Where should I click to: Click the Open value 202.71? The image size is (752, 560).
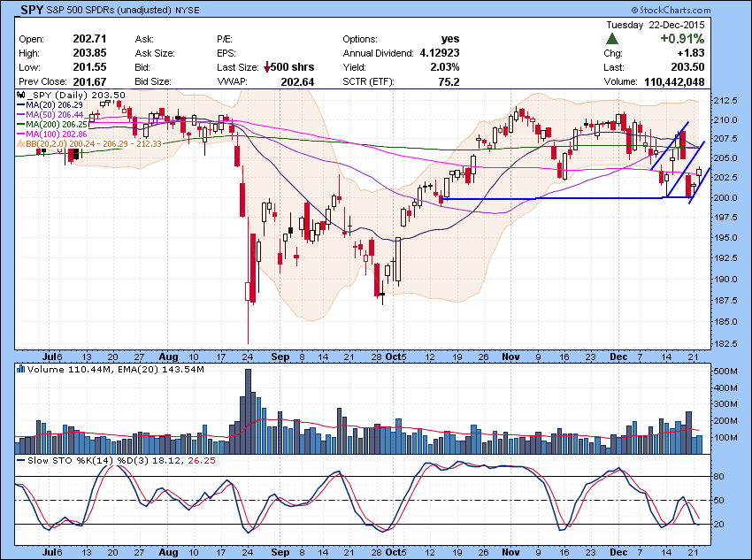89,38
